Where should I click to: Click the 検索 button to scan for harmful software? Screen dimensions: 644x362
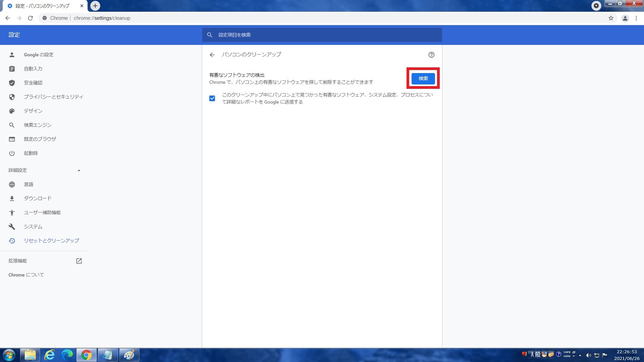click(423, 78)
